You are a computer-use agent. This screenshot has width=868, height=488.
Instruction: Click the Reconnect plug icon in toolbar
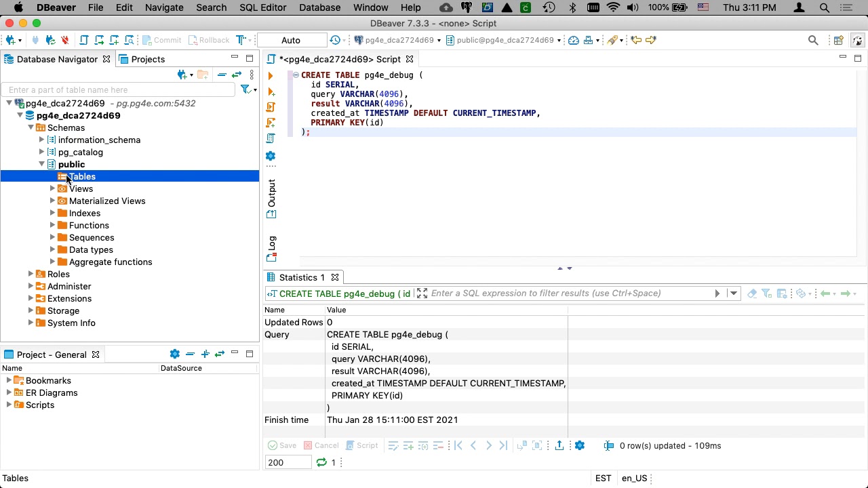50,40
